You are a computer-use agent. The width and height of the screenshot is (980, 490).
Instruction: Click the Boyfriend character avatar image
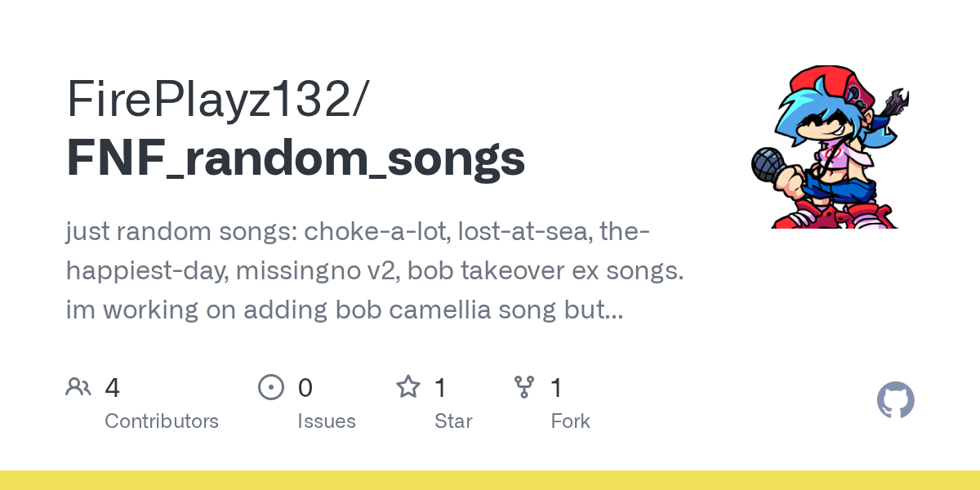point(832,147)
